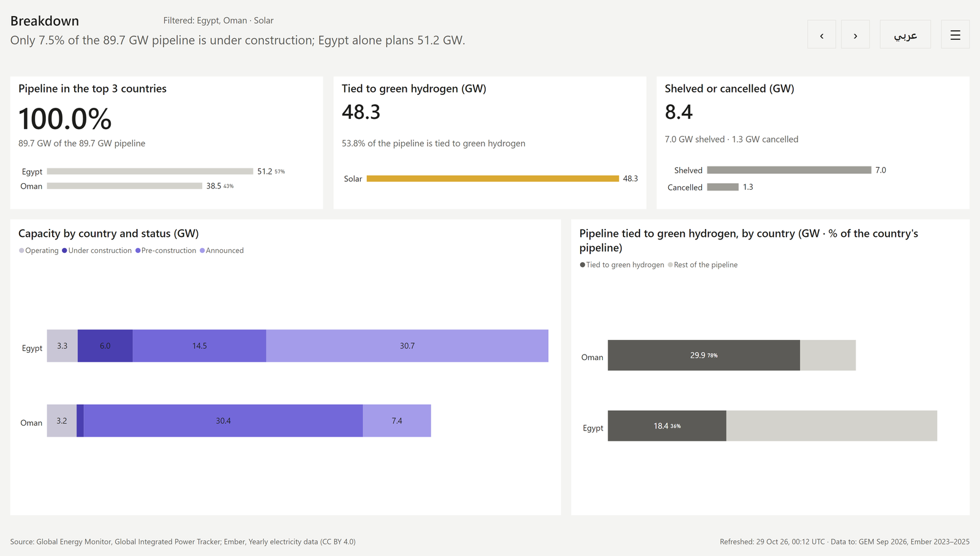Toggle the Pre-construction legend item

166,250
